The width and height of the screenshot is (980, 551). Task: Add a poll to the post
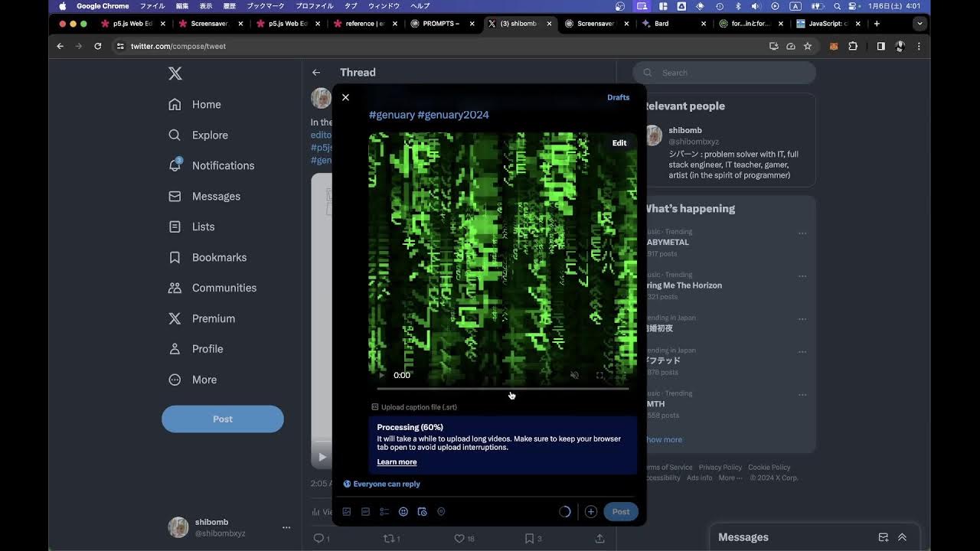point(384,512)
